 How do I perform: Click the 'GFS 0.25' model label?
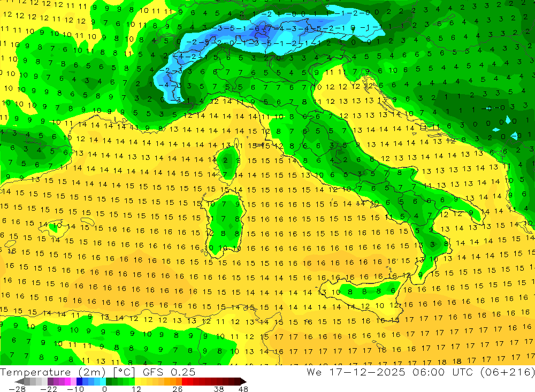coord(169,372)
